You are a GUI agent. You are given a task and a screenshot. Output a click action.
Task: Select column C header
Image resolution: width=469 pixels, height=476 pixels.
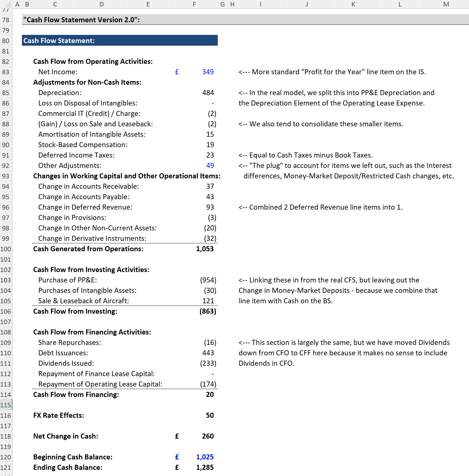tap(55, 4)
